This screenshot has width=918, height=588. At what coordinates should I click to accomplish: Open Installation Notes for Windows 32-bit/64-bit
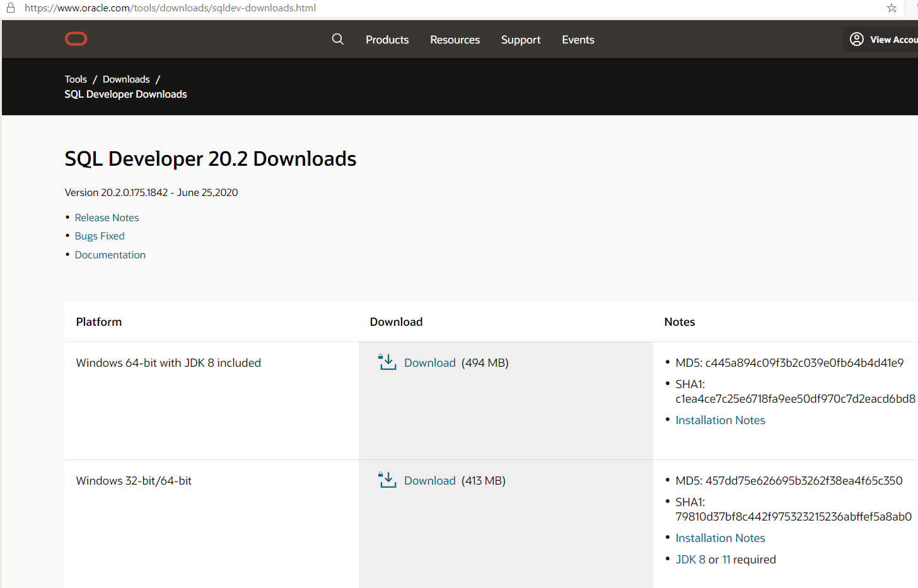coord(720,538)
